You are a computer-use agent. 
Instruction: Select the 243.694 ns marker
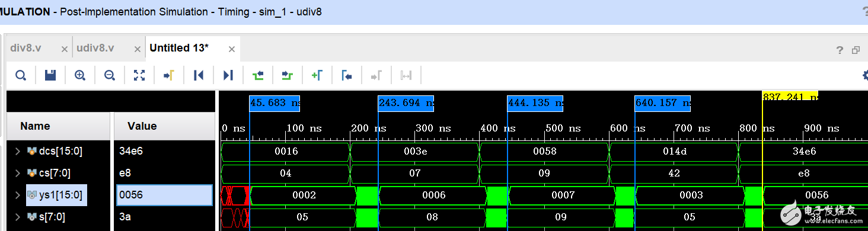(406, 103)
